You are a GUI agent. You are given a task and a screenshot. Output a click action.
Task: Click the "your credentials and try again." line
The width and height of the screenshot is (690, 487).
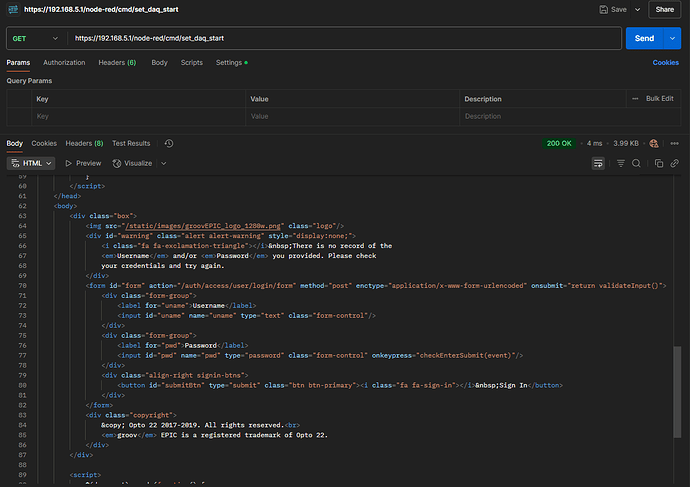(163, 266)
